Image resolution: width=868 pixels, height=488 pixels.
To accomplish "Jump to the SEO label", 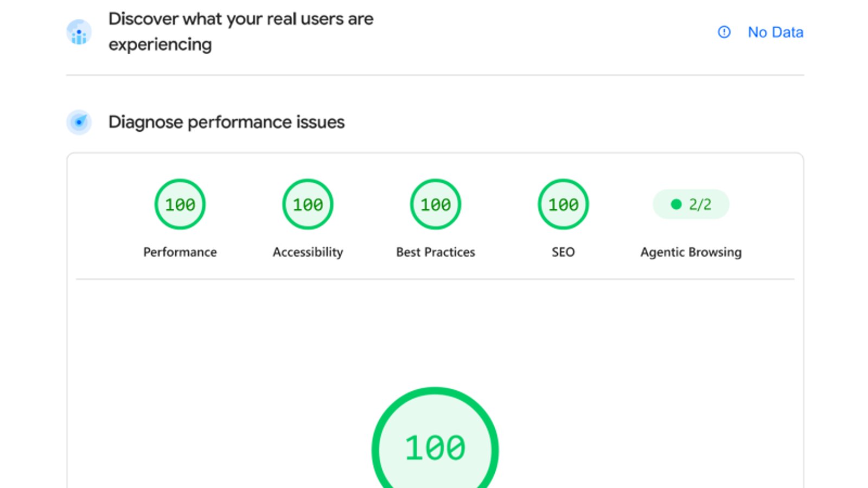I will click(x=563, y=252).
